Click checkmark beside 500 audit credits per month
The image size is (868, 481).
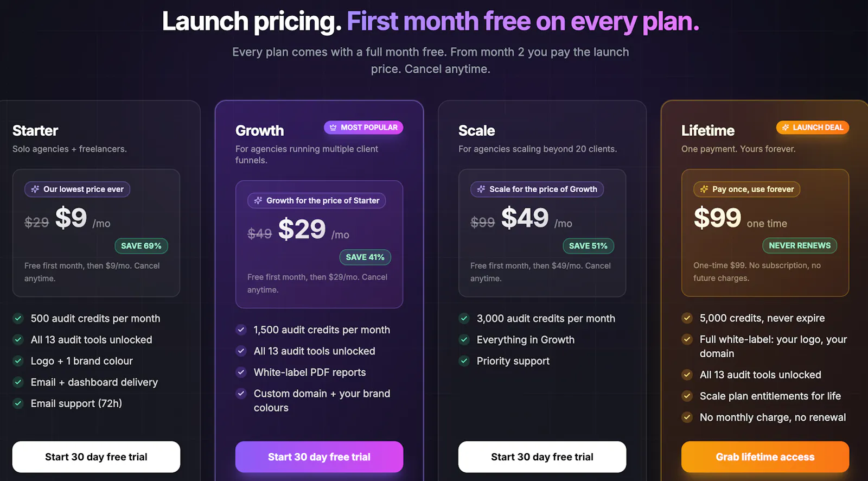(x=18, y=319)
